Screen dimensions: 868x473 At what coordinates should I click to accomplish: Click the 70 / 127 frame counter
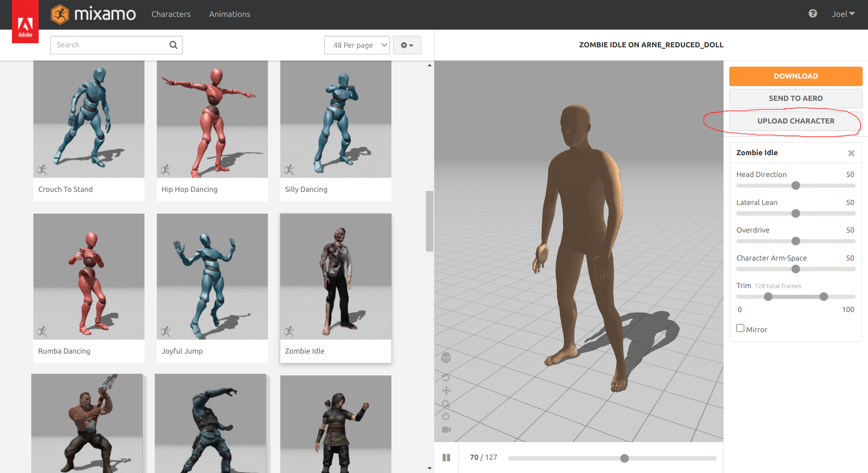point(484,457)
